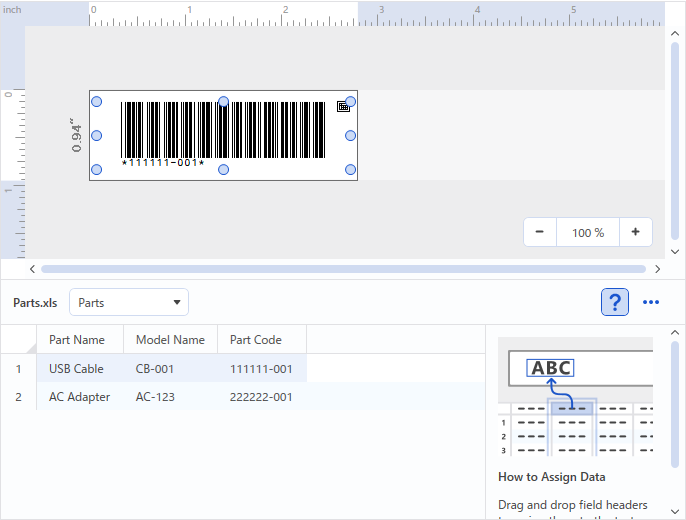The height and width of the screenshot is (520, 686).
Task: Select the Model Name column header
Action: pyautogui.click(x=170, y=340)
